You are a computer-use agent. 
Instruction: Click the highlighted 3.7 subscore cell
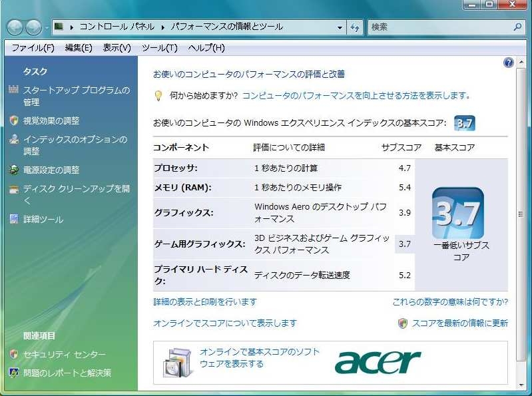point(404,244)
